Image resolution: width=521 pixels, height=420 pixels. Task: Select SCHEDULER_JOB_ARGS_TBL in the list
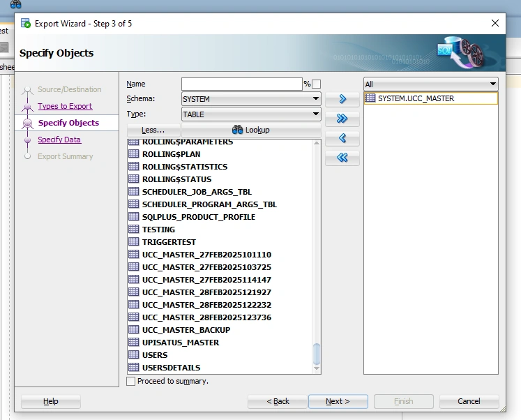pyautogui.click(x=197, y=192)
